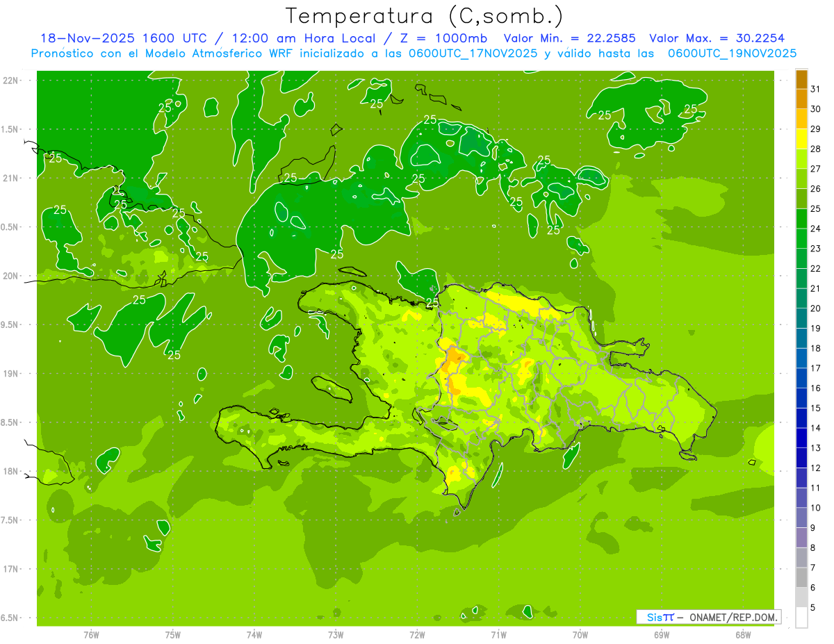Viewport: 834px width, 644px height.
Task: Click the '71W' longitude axis label
Action: (499, 634)
